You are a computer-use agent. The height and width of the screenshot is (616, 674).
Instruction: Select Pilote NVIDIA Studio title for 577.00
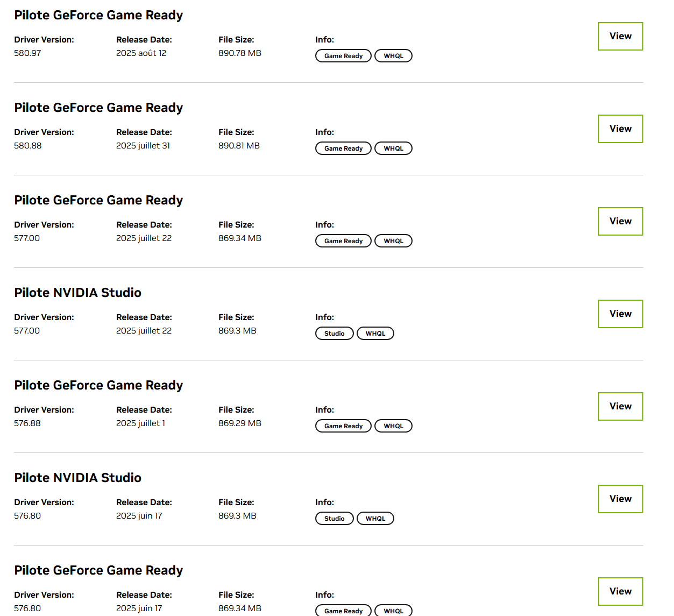pyautogui.click(x=78, y=293)
